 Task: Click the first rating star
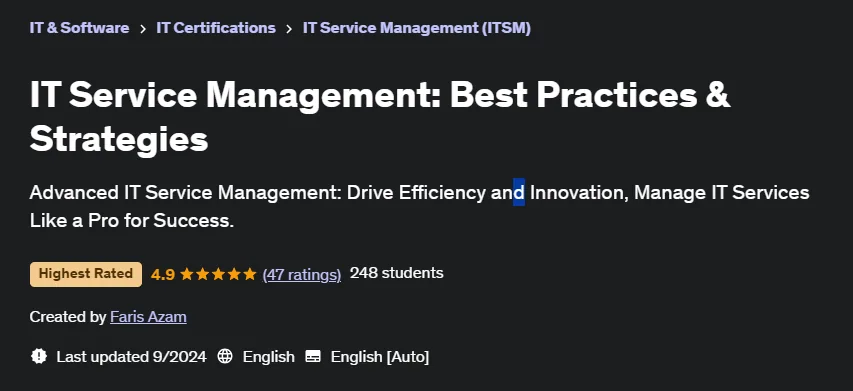coord(187,274)
